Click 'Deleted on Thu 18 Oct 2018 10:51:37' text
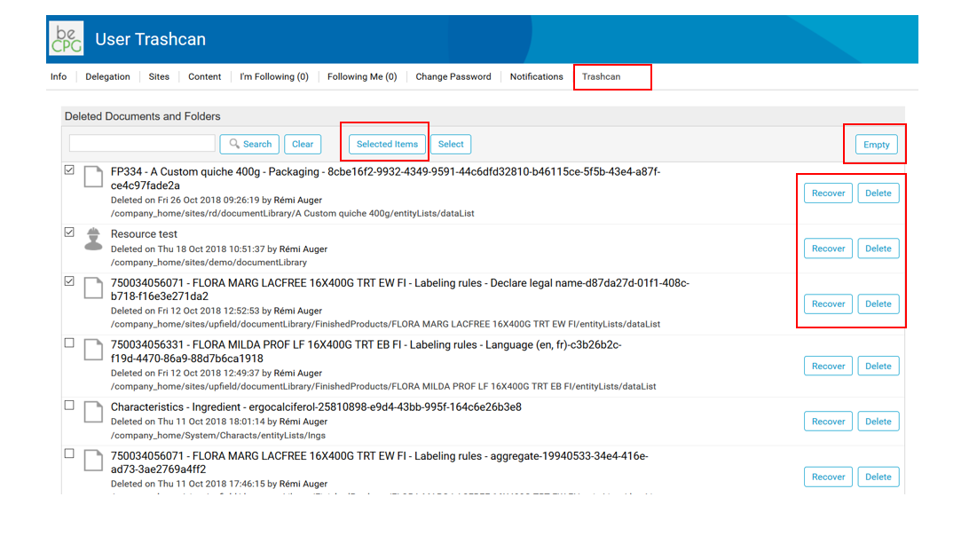Viewport: 969px width, 560px height. [x=188, y=249]
